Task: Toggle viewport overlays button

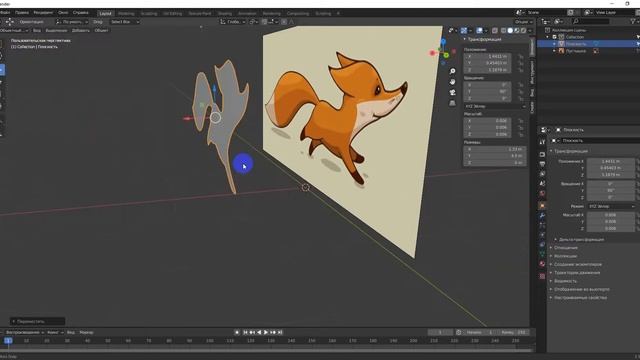Action: [479, 31]
